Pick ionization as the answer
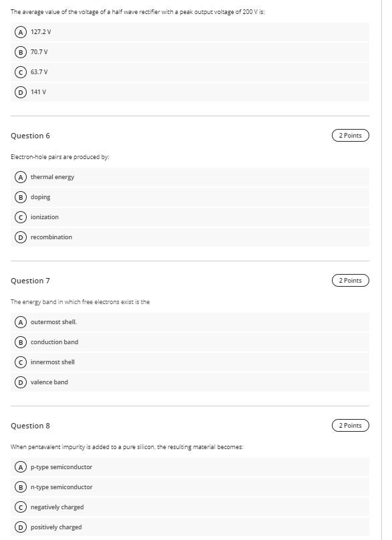This screenshot has height=540, width=392. [x=190, y=217]
